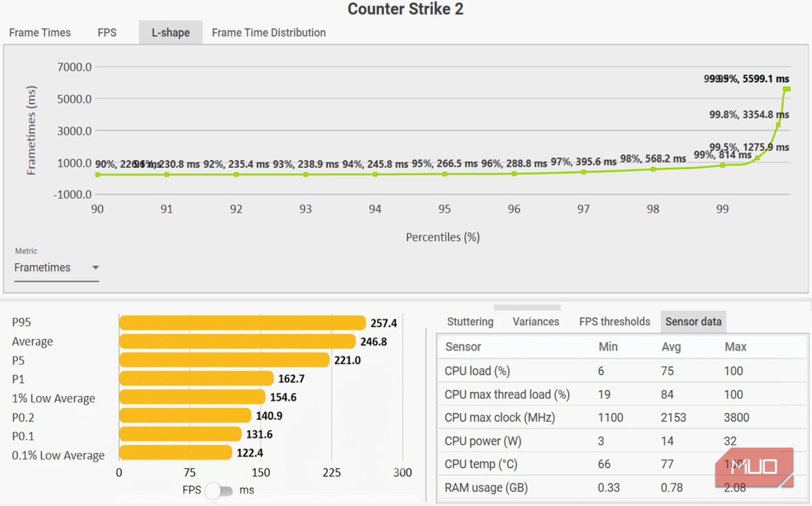Click the P95 bar showing 257.4
Viewport: 812px width, 506px height.
[242, 323]
